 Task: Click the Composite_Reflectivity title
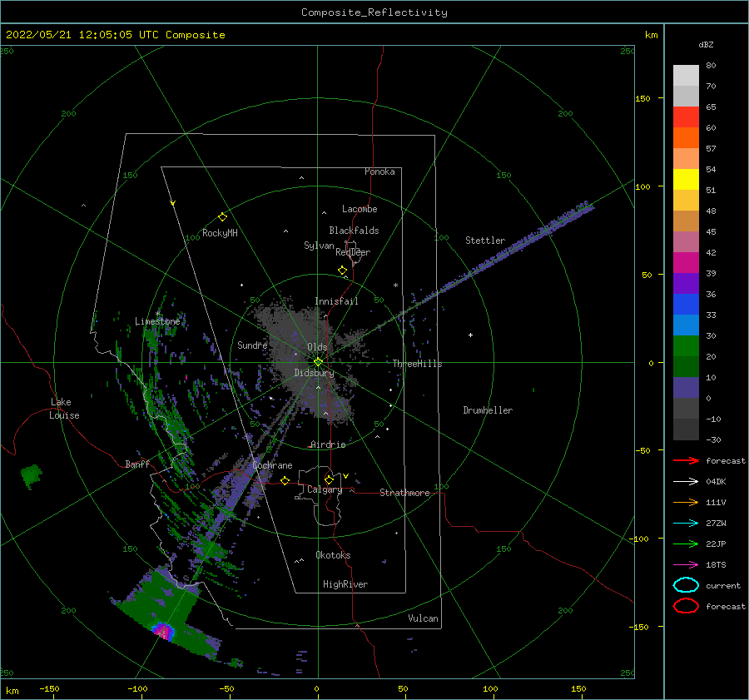374,12
